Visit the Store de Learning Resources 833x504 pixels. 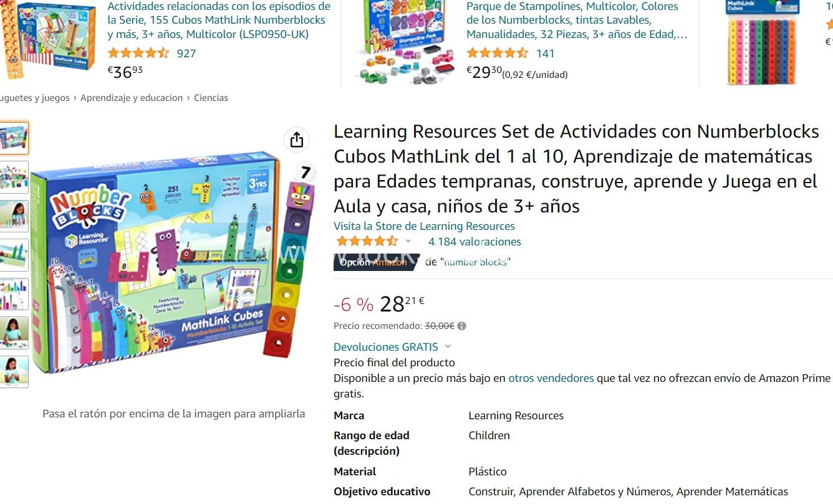click(424, 226)
